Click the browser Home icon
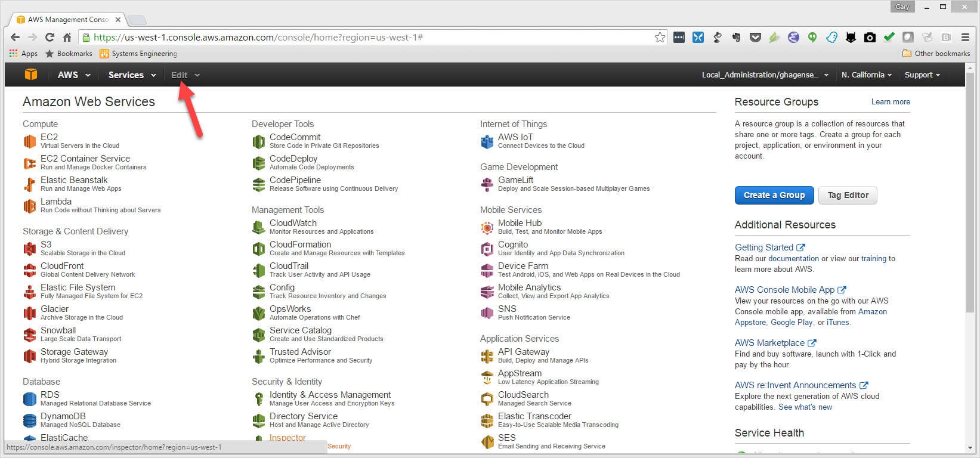 point(67,37)
